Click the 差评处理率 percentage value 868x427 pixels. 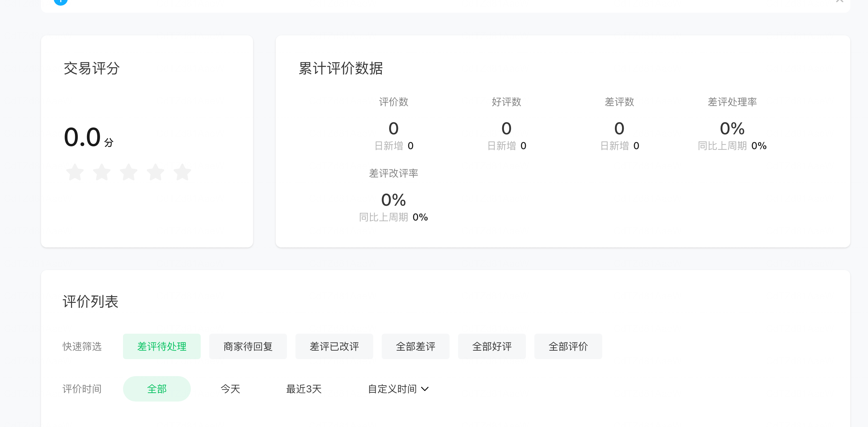(732, 129)
